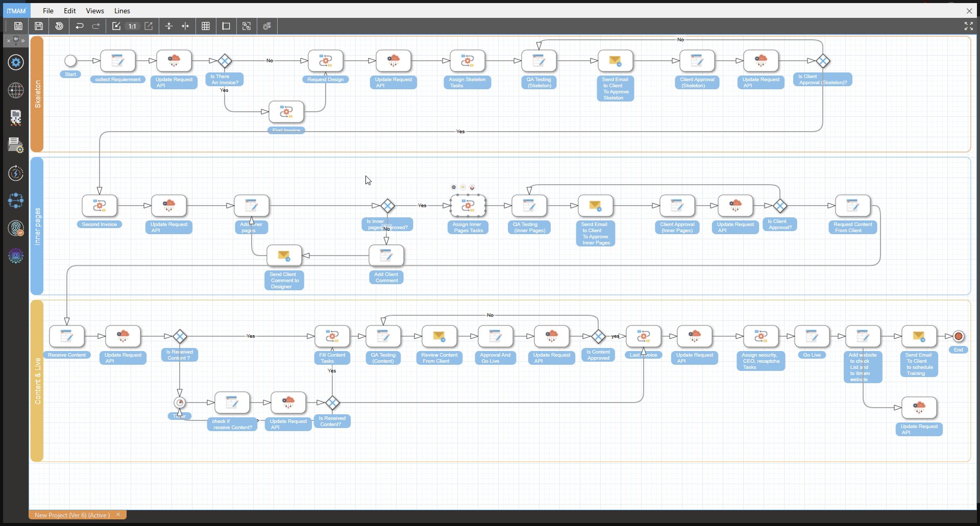Reset zoom with the 1:1 button
The width and height of the screenshot is (980, 526).
pyautogui.click(x=132, y=26)
